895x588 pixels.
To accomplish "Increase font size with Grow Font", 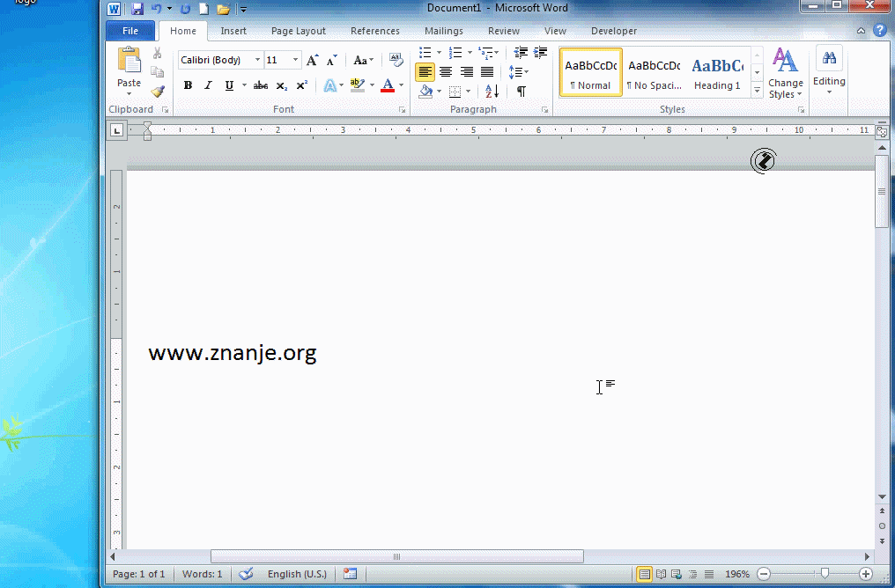I will (312, 61).
